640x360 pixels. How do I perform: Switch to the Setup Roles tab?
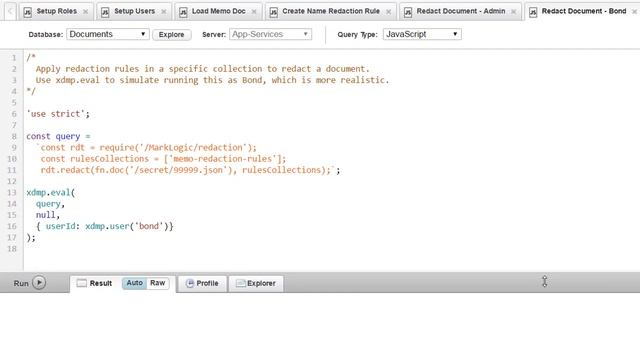click(x=56, y=11)
